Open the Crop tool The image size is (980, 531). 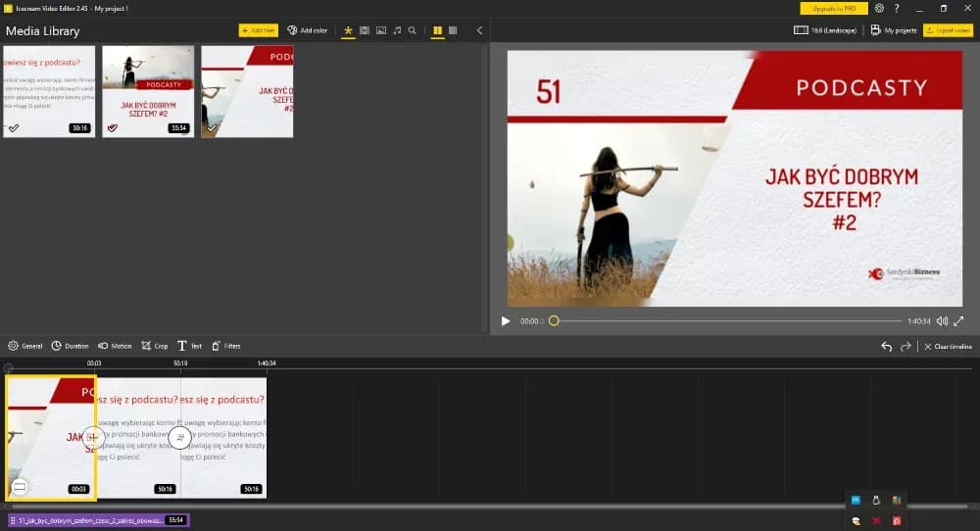(155, 346)
